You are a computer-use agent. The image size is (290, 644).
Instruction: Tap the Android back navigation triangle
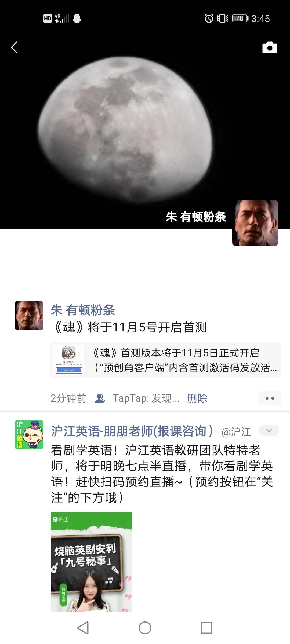[x=83, y=628]
